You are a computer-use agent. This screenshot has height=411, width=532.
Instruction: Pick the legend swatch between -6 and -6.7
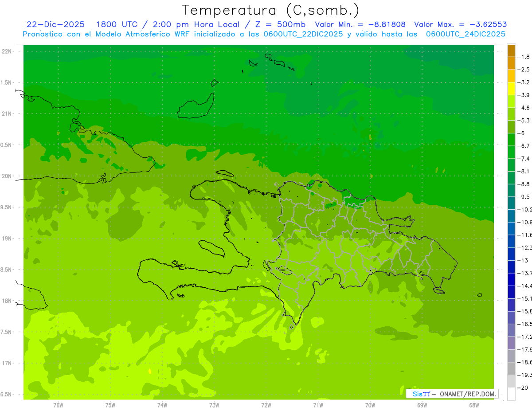point(511,140)
